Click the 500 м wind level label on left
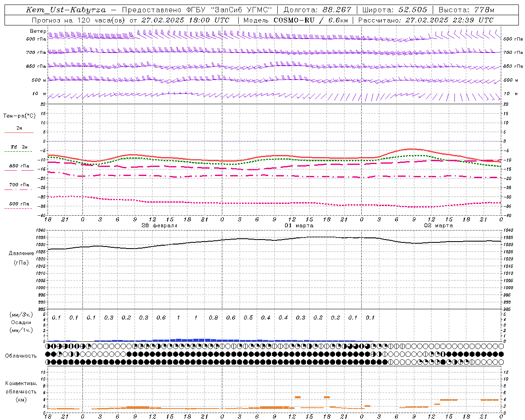This screenshot has height=420, width=525. coord(39,80)
